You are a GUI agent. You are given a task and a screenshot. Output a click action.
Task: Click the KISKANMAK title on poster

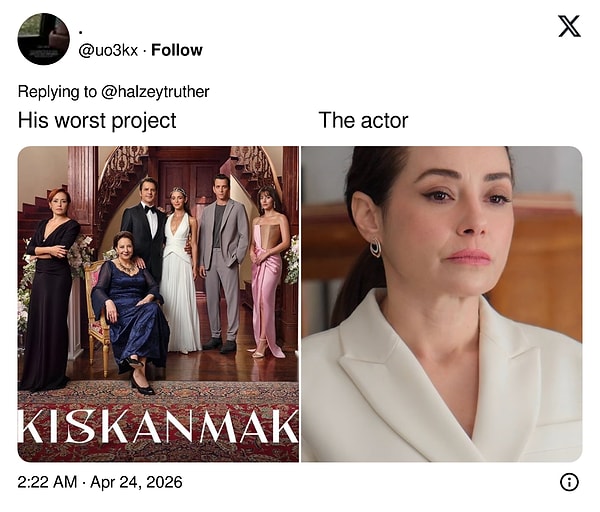(158, 427)
